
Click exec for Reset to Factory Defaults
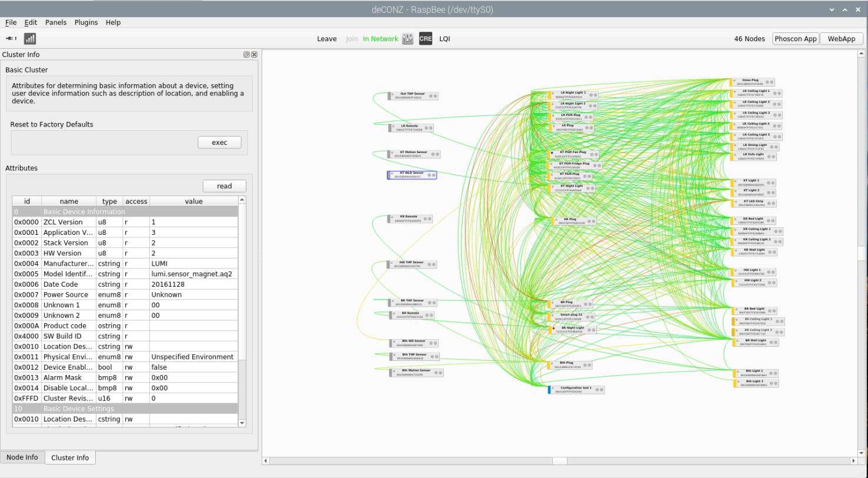(x=219, y=142)
